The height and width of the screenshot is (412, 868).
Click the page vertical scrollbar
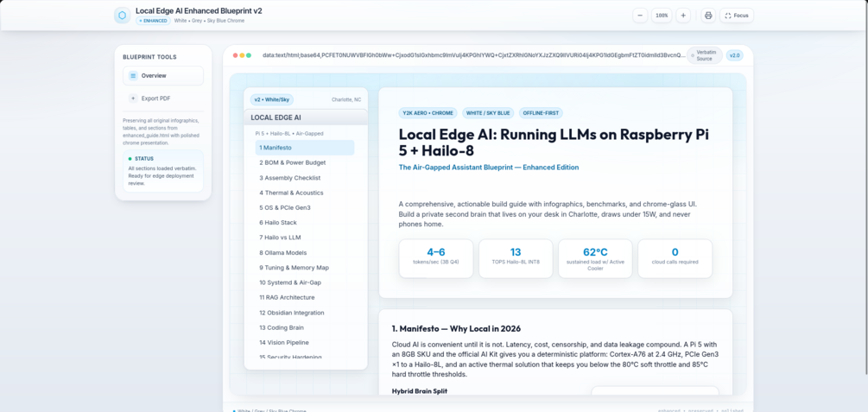click(x=865, y=188)
